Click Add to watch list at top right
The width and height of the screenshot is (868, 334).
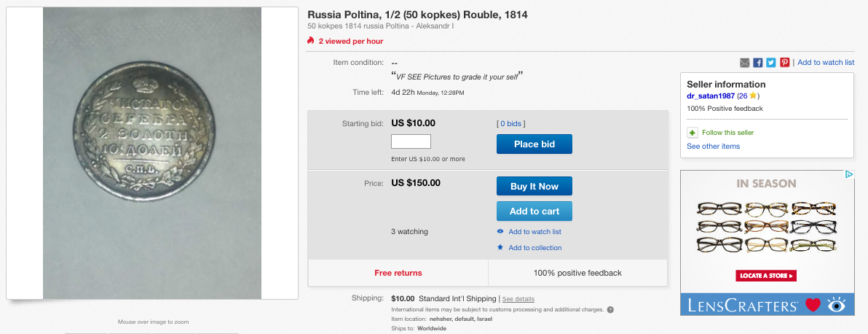coord(826,63)
